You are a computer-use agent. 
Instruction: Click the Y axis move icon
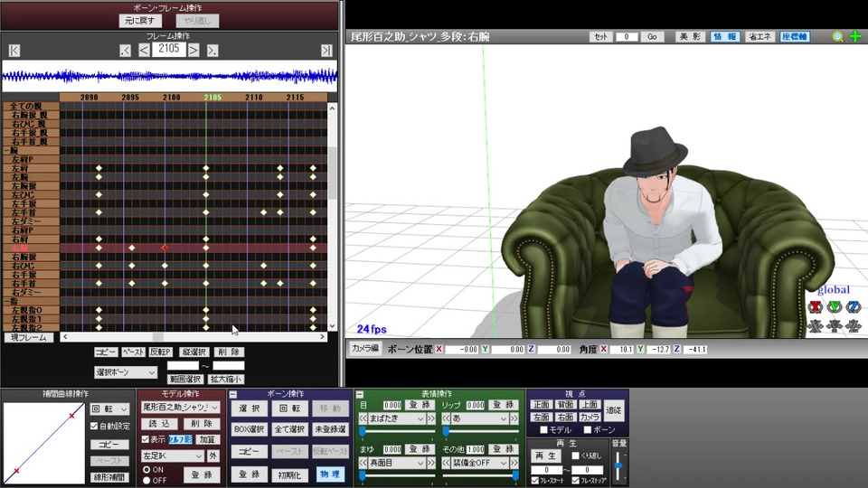coord(835,326)
